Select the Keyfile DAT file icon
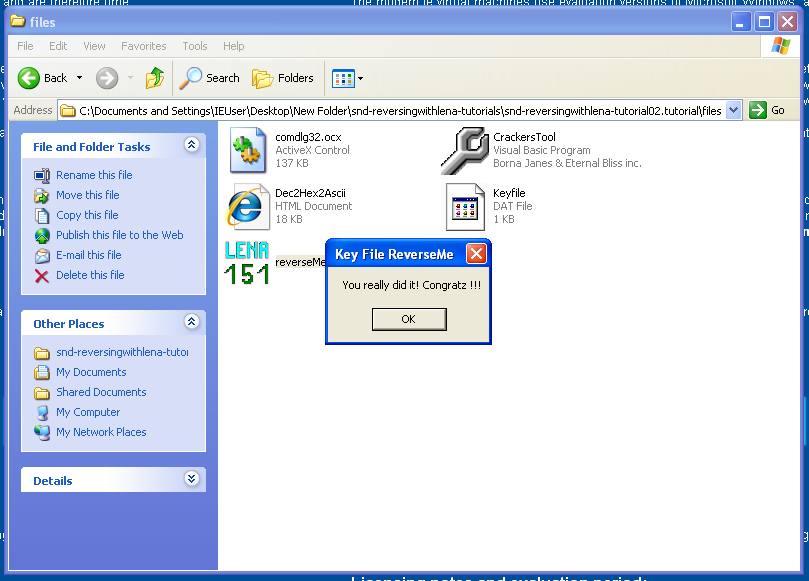 [x=465, y=206]
